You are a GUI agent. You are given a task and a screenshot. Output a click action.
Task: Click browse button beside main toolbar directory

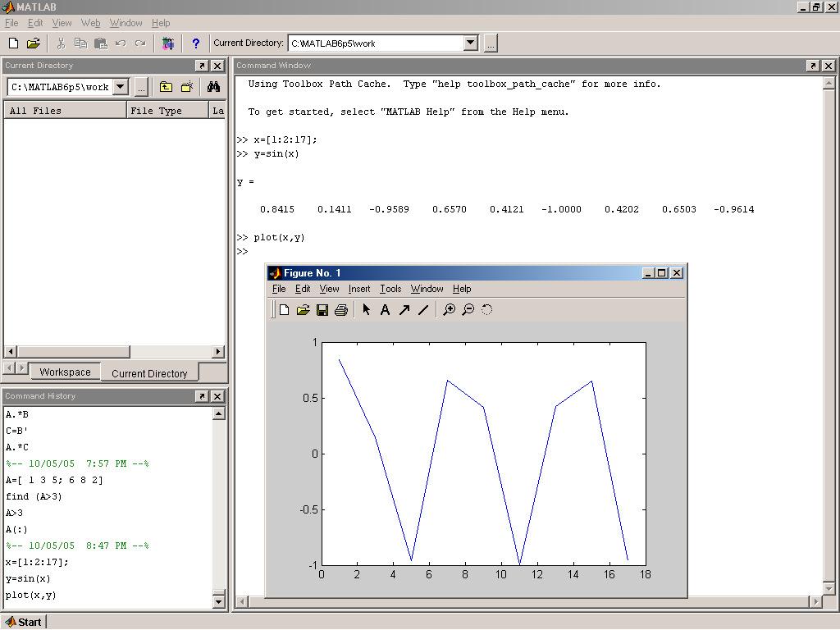point(491,43)
